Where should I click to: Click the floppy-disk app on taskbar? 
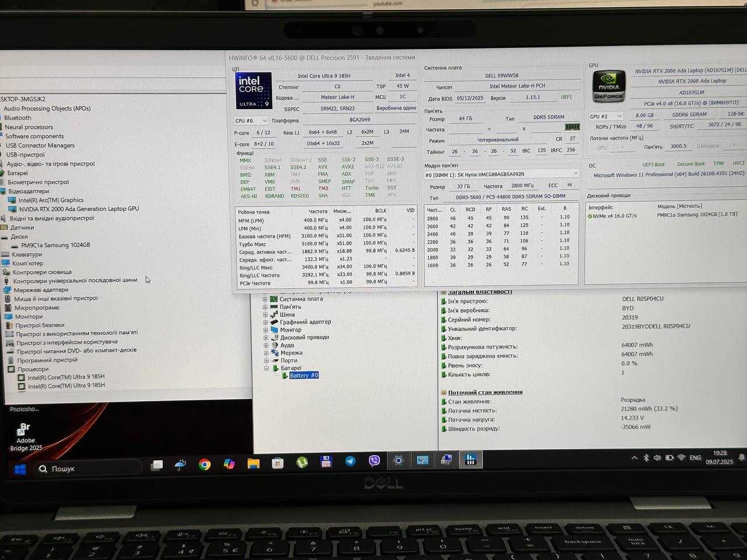click(326, 462)
